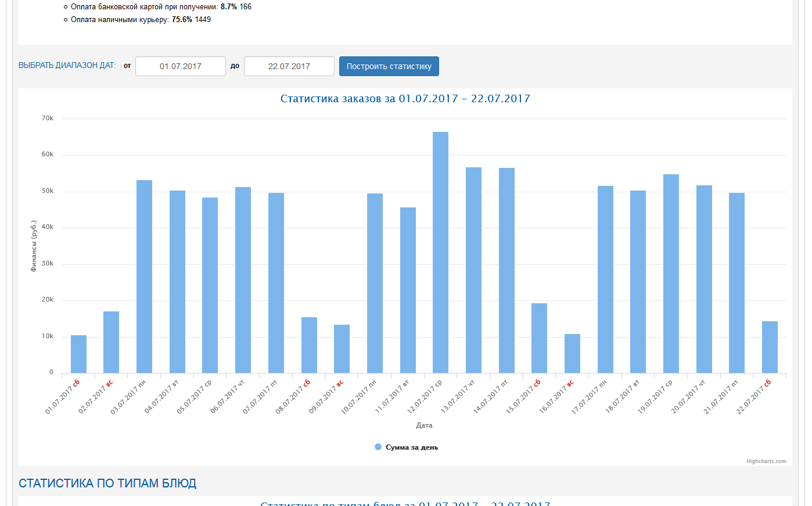812x506 pixels.
Task: Toggle the Сумма за день legend item
Action: tap(407, 447)
